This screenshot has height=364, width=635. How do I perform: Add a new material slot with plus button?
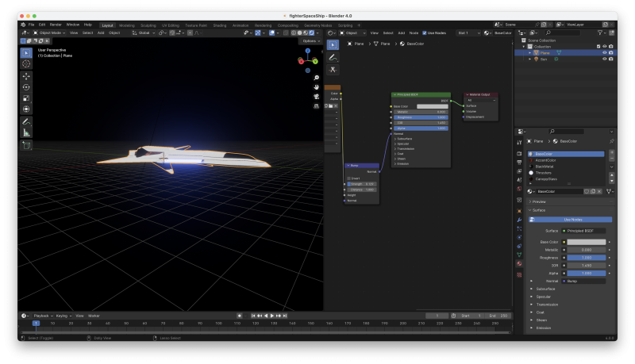pos(611,152)
